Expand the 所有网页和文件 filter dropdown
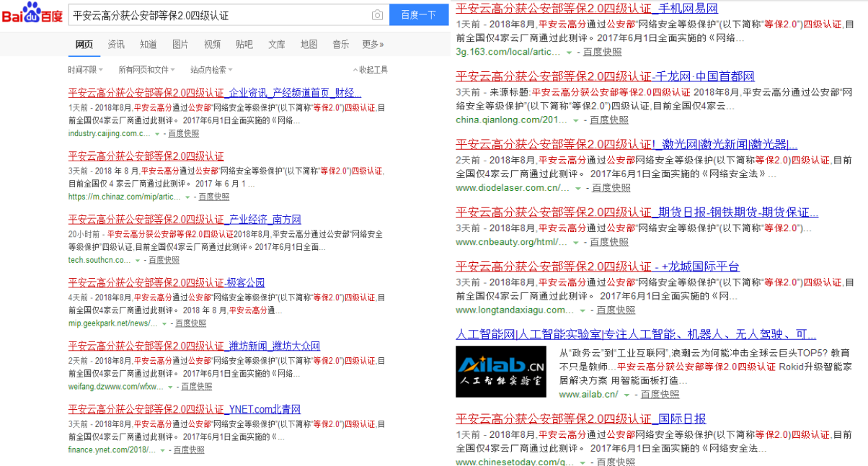Viewport: 868px width, 466px height. (146, 70)
